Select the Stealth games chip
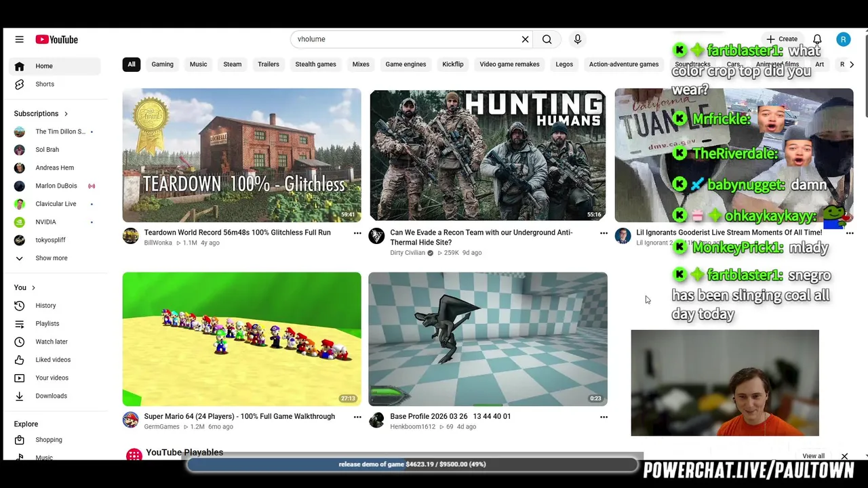The height and width of the screenshot is (488, 868). point(315,64)
